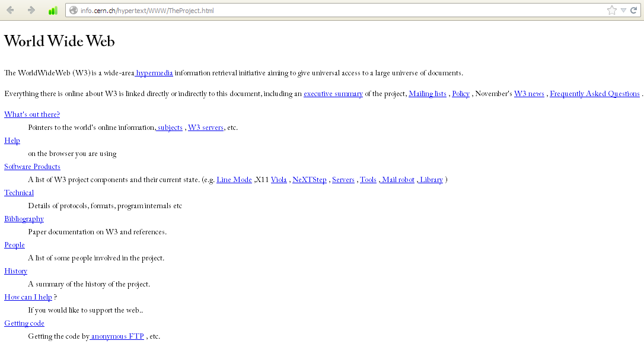Open the NeXTStep link
The width and height of the screenshot is (644, 347).
click(310, 180)
